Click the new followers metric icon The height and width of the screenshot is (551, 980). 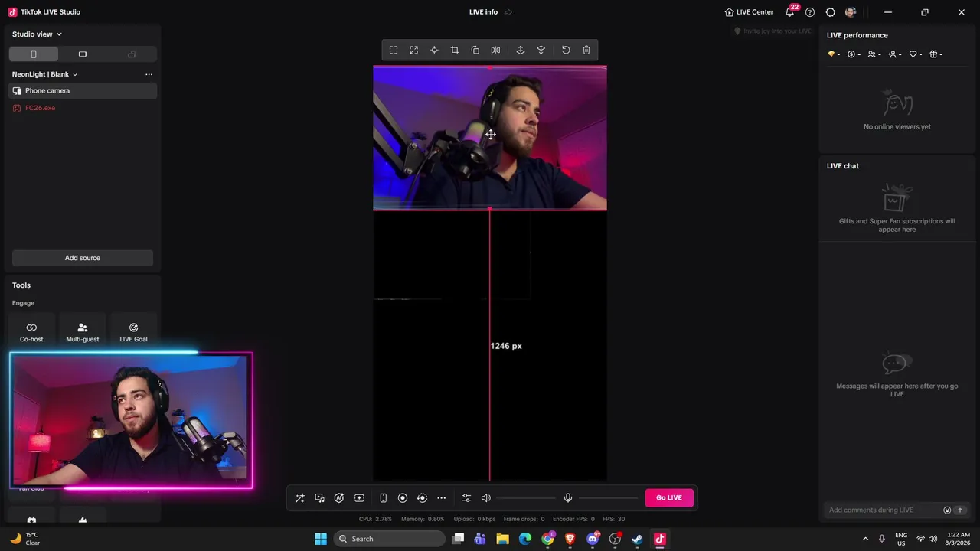pos(894,54)
